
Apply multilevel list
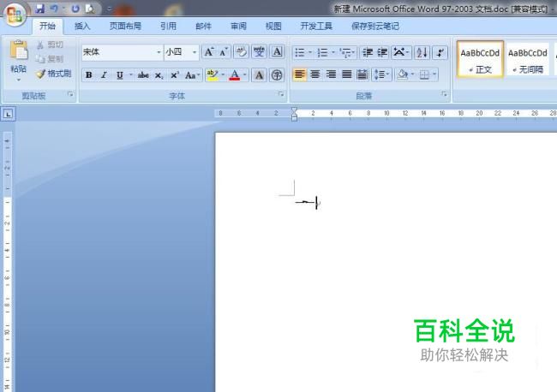pyautogui.click(x=345, y=53)
